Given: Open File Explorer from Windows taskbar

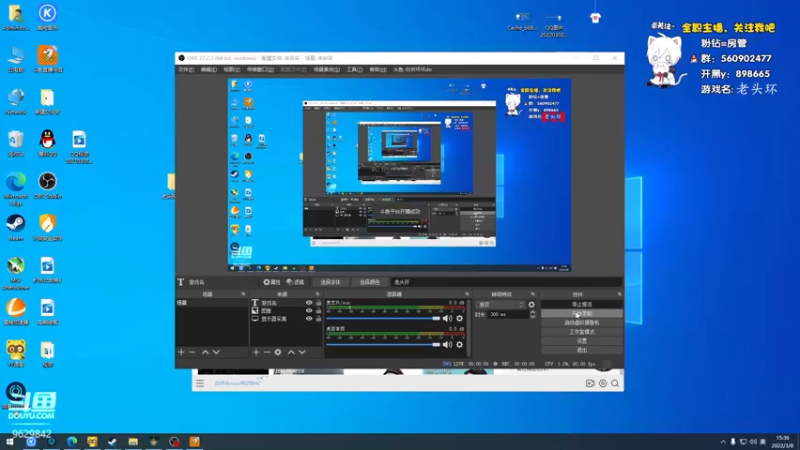Looking at the screenshot, I should click(x=133, y=441).
